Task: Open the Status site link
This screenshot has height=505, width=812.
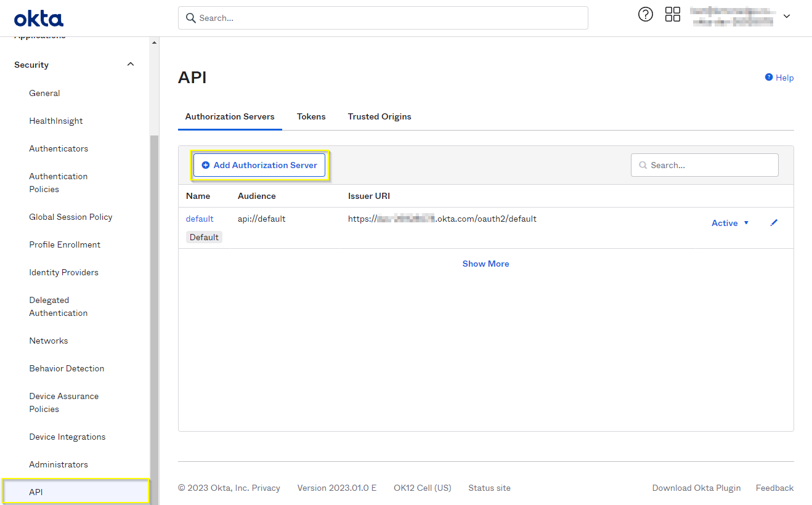Action: pyautogui.click(x=489, y=488)
